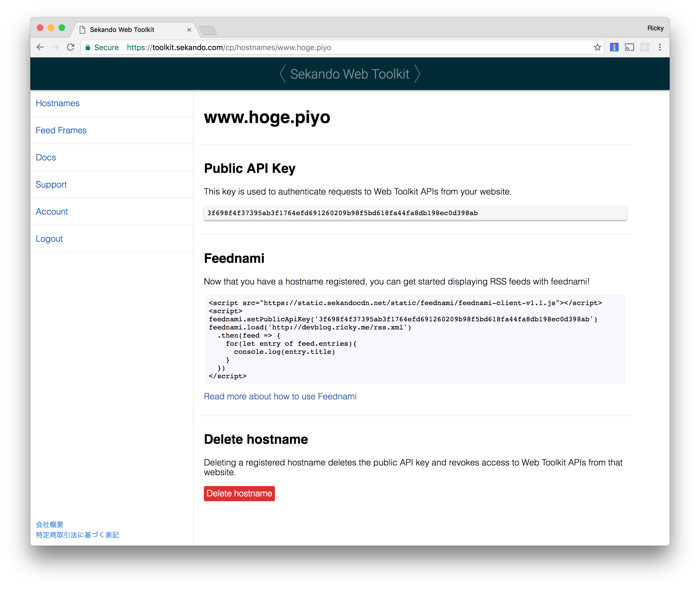Open the Chrome three-dot menu
700x589 pixels.
(x=660, y=47)
